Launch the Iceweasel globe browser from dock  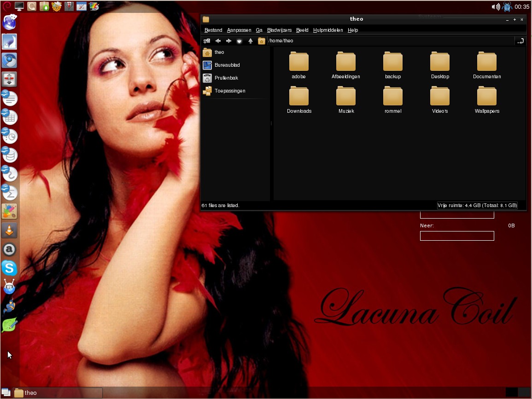click(10, 22)
